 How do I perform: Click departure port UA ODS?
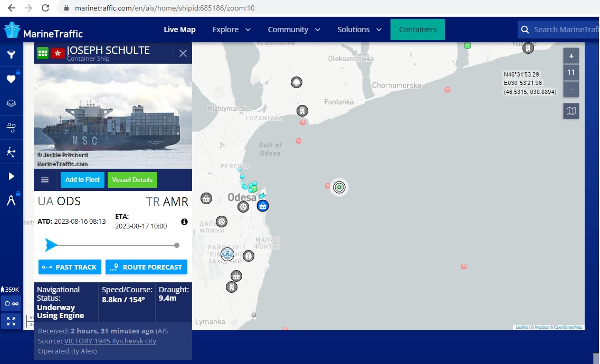(x=59, y=201)
